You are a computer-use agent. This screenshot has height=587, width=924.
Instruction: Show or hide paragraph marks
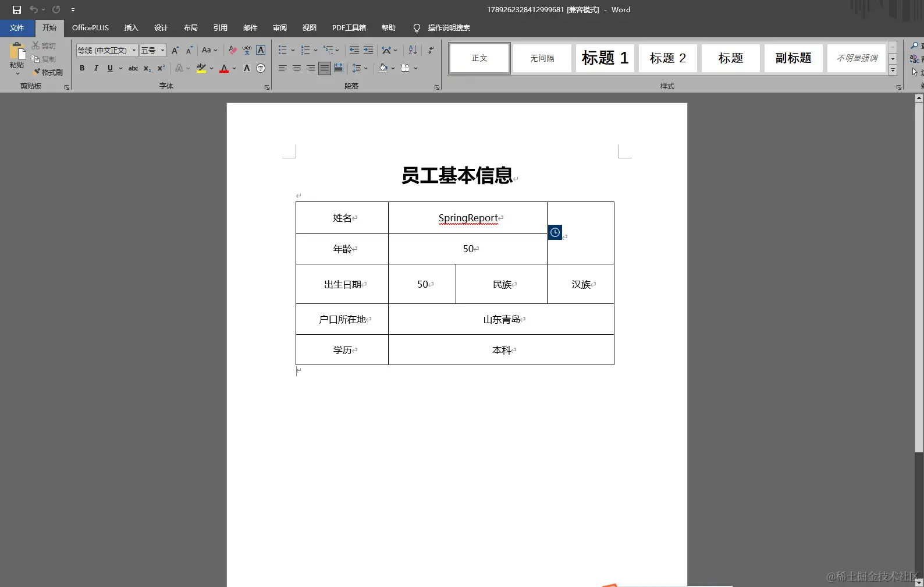(x=431, y=50)
